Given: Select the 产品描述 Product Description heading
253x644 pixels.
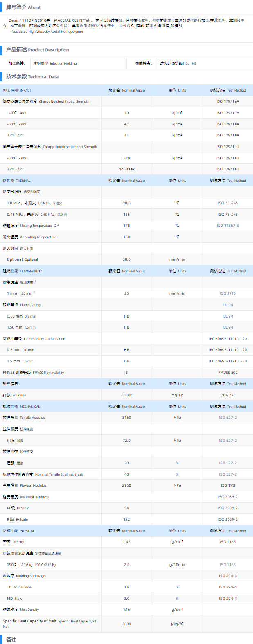Looking at the screenshot, I should [x=37, y=50].
